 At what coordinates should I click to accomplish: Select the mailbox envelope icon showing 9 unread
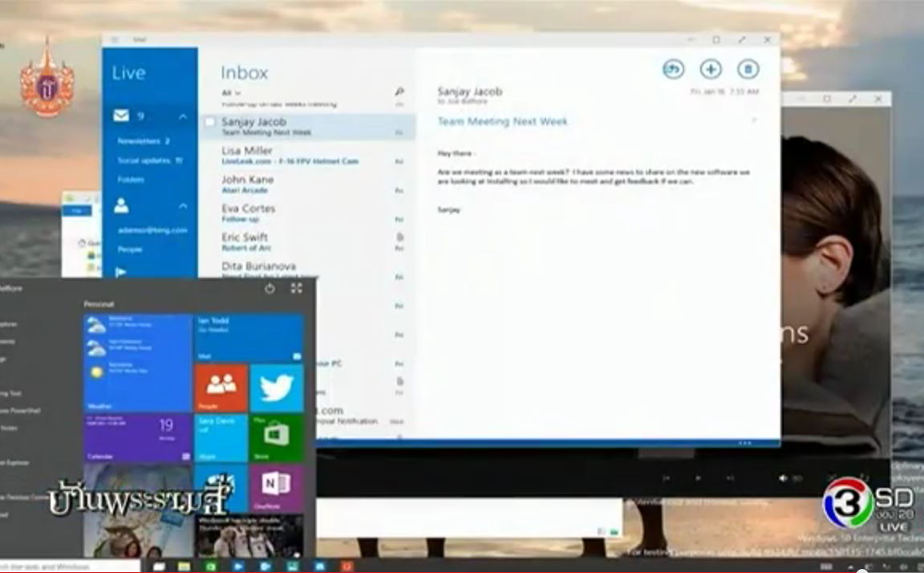click(120, 116)
